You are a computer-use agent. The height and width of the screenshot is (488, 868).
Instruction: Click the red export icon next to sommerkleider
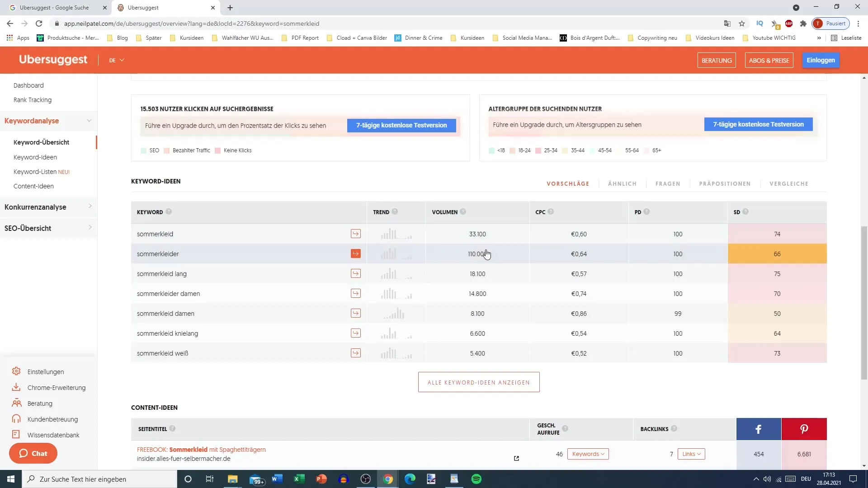coord(356,253)
